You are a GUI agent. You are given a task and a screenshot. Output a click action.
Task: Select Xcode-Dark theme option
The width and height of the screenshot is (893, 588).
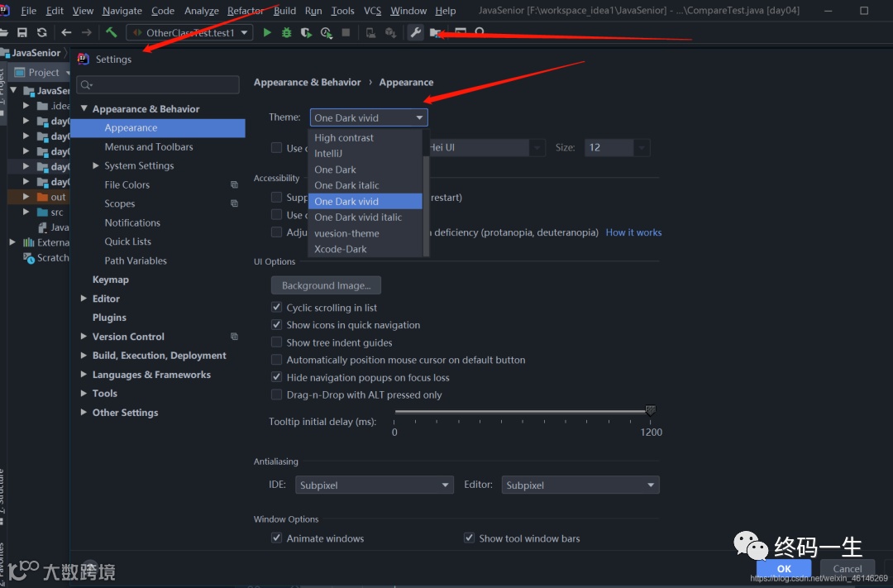[x=365, y=249]
